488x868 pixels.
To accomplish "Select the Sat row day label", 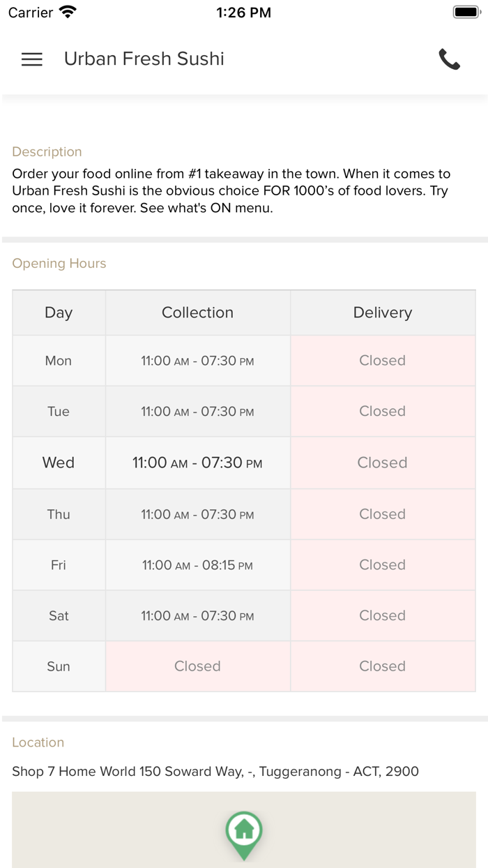I will pyautogui.click(x=59, y=616).
